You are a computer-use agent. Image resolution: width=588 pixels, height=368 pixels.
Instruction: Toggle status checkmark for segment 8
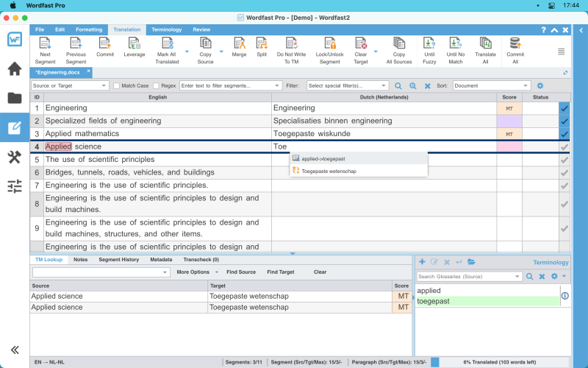(564, 204)
